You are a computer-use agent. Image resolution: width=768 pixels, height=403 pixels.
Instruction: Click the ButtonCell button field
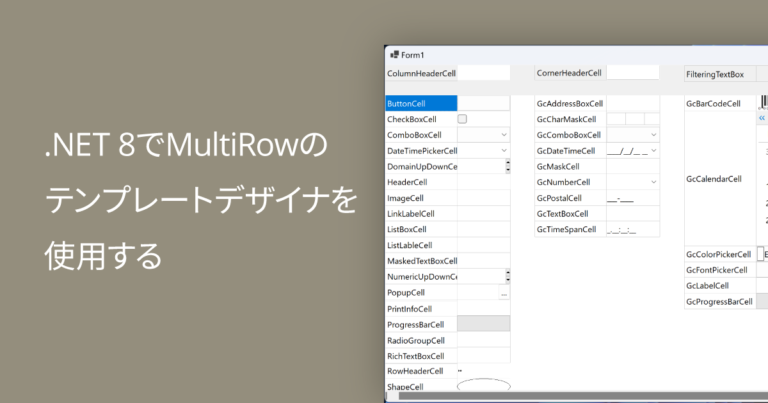pyautogui.click(x=483, y=103)
